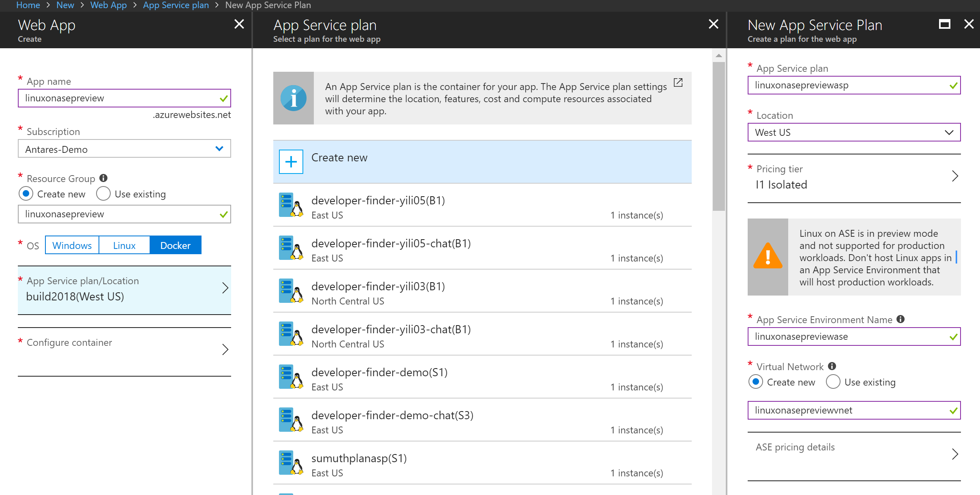Switch OS to Windows tab
980x495 pixels.
(72, 245)
